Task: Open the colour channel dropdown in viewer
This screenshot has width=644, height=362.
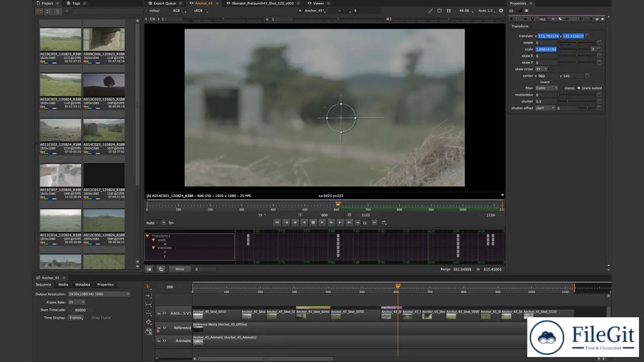Action: [155, 11]
